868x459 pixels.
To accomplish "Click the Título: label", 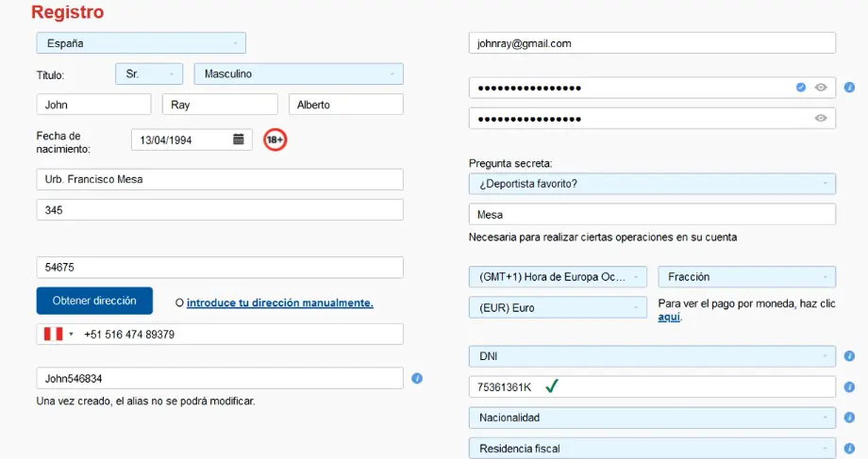I will 50,75.
